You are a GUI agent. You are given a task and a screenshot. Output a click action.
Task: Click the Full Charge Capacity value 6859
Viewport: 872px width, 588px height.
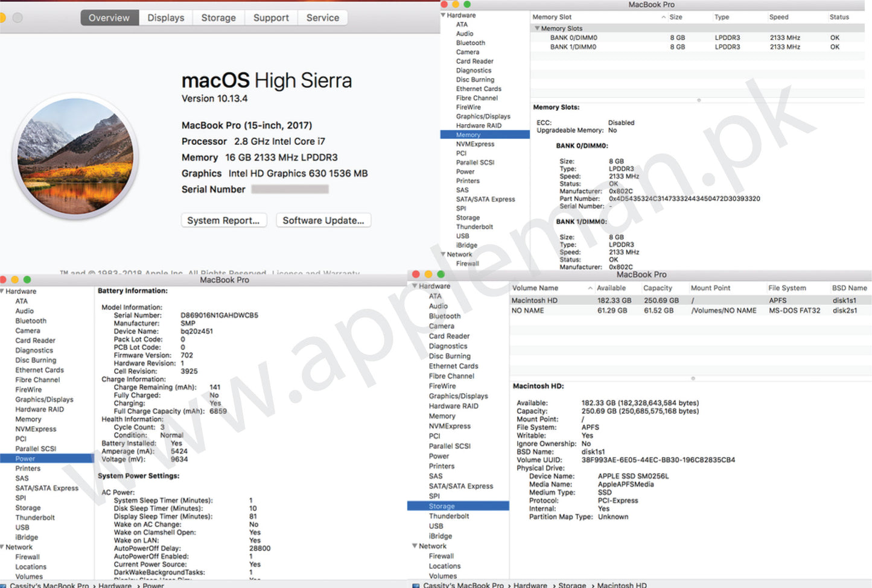218,411
